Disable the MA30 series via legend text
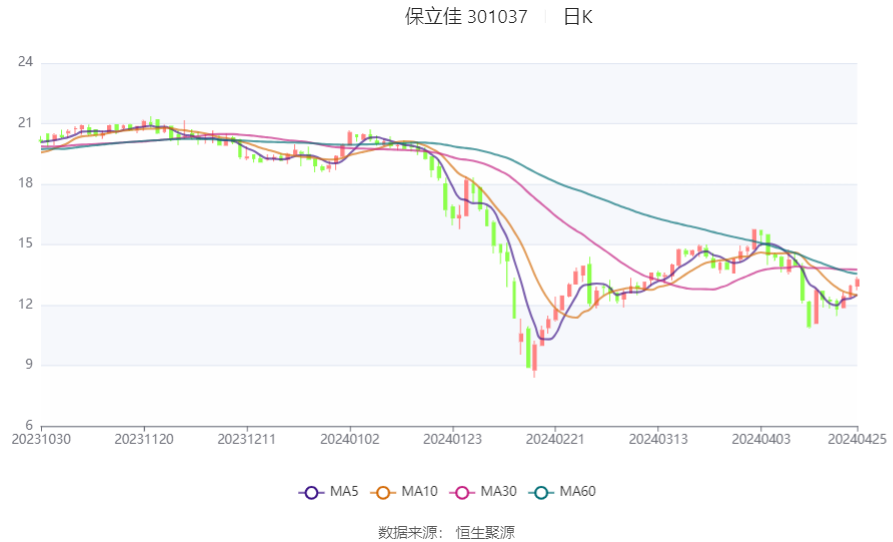Screen dimensions: 893x542 pos(498,492)
